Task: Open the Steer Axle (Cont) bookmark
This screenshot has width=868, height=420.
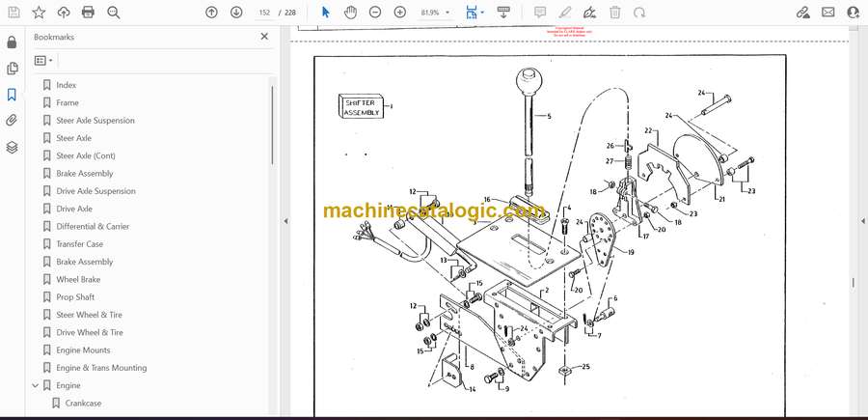Action: [86, 155]
